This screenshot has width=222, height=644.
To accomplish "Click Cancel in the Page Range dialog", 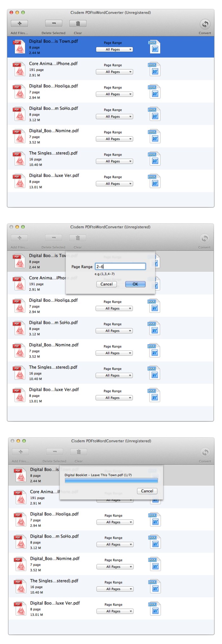I will (x=107, y=284).
